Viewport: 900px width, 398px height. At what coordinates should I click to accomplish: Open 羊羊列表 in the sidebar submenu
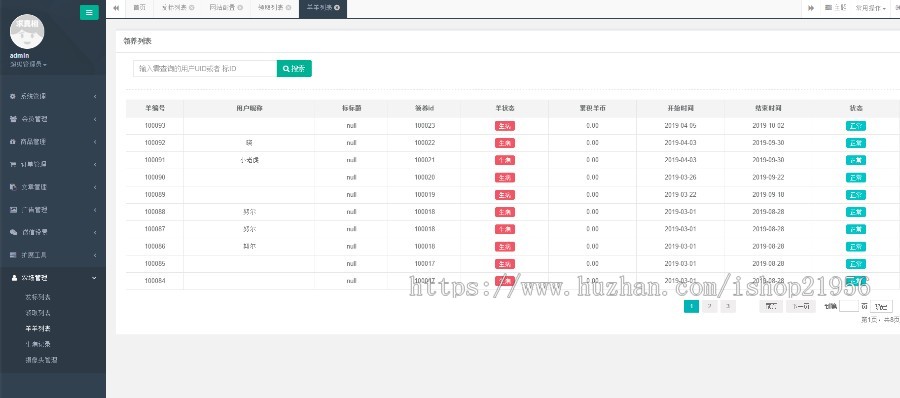point(38,329)
